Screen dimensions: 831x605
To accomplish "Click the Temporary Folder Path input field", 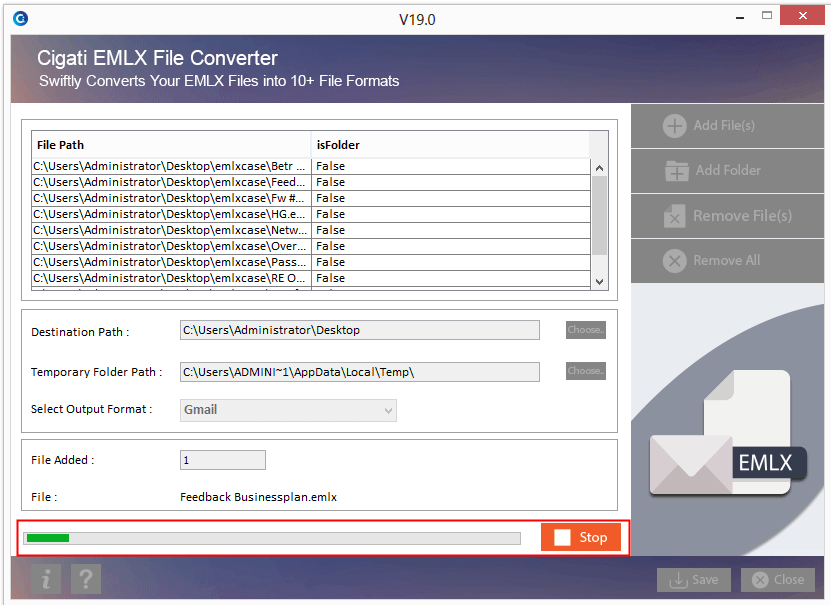I will (x=360, y=372).
